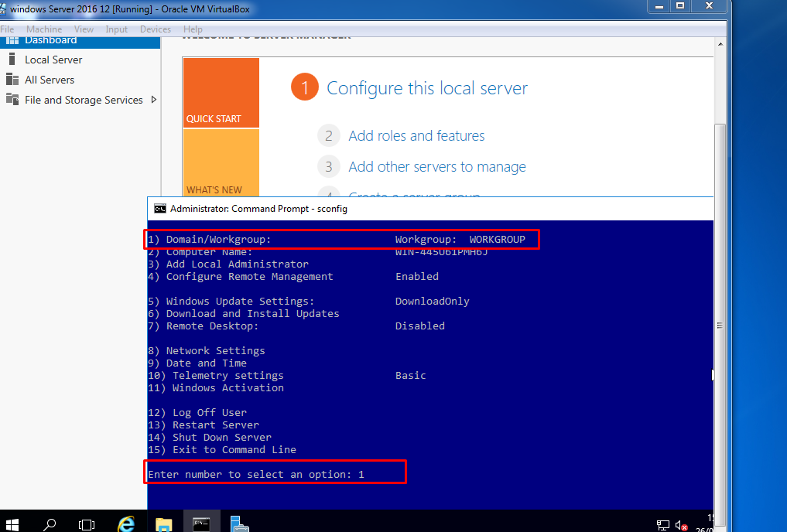This screenshot has height=532, width=787.
Task: Open the Devices menu
Action: (156, 29)
